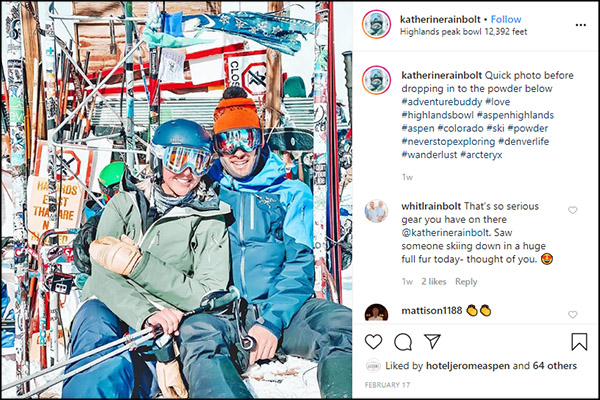Like mattison1188's comment with small heart
This screenshot has height=400, width=600.
(572, 315)
